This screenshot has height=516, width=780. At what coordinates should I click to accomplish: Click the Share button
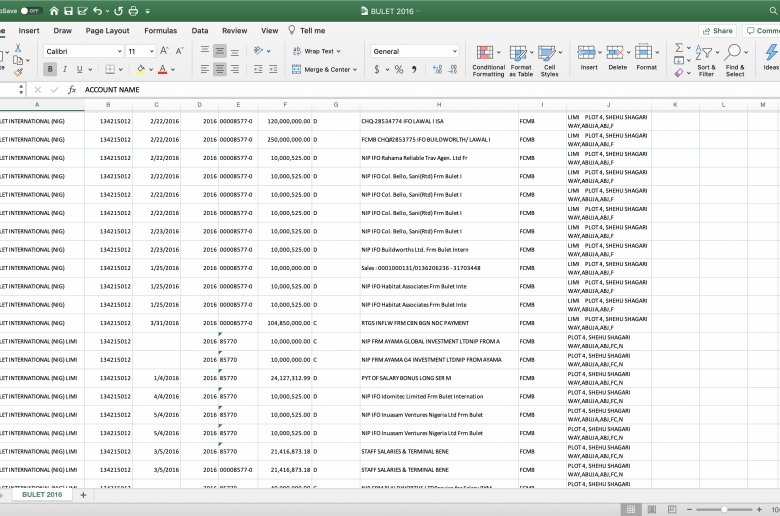tap(717, 31)
